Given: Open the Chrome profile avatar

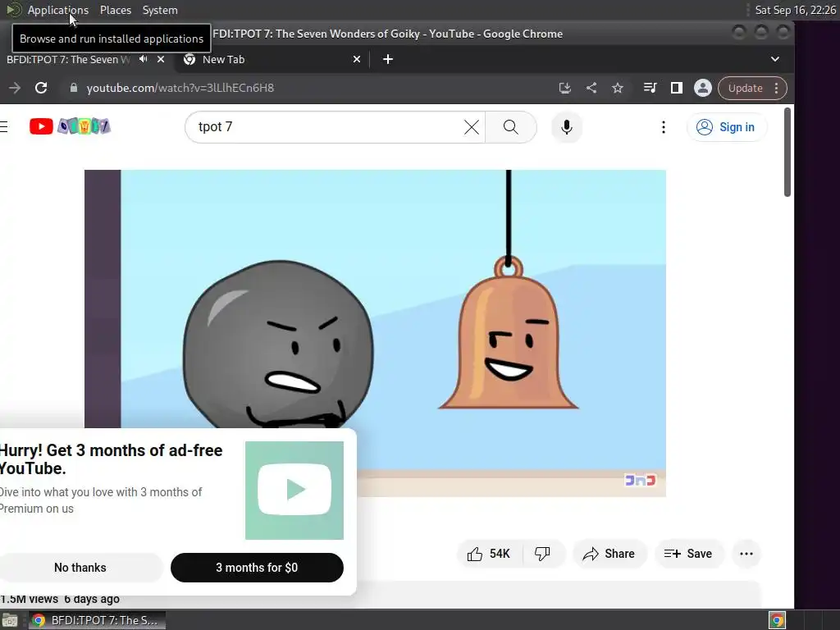Looking at the screenshot, I should point(703,88).
